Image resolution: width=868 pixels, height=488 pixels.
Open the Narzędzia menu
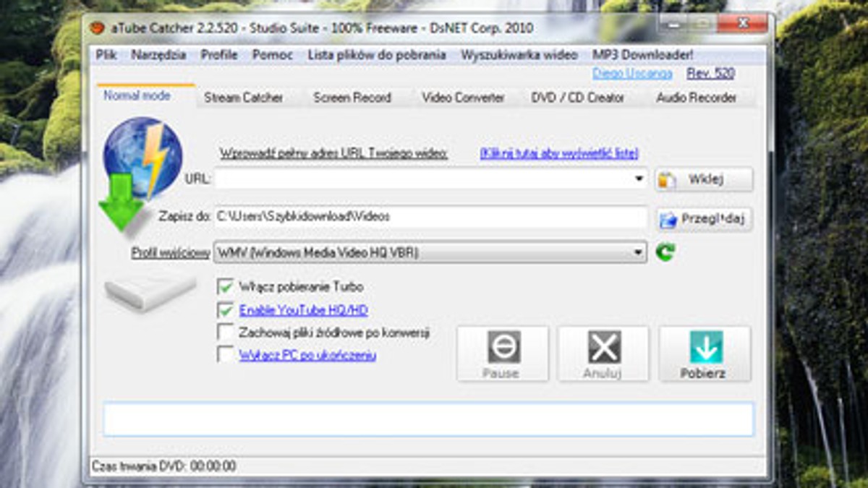[x=158, y=55]
